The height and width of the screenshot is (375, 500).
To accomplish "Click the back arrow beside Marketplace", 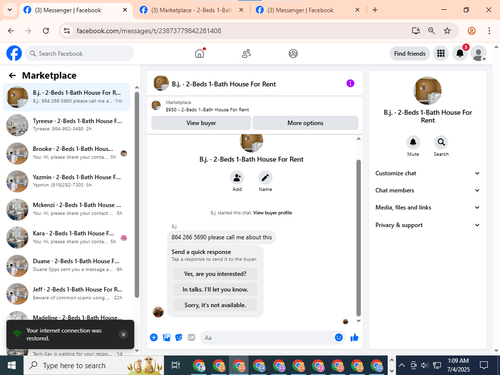I will coord(12,76).
